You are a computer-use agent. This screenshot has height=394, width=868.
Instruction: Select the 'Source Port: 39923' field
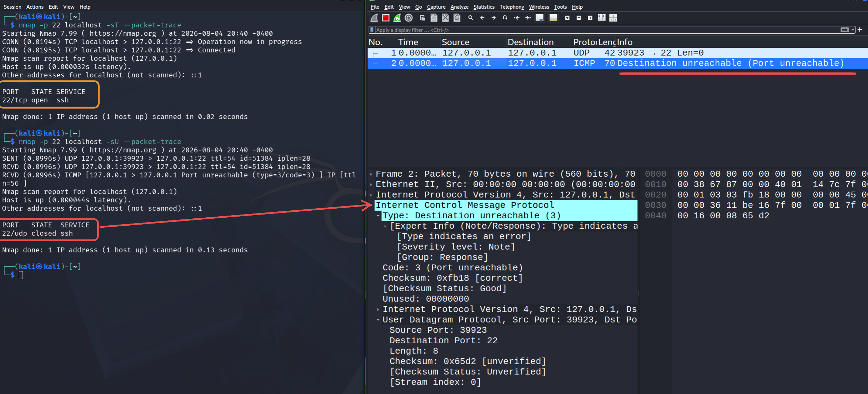[x=438, y=330]
